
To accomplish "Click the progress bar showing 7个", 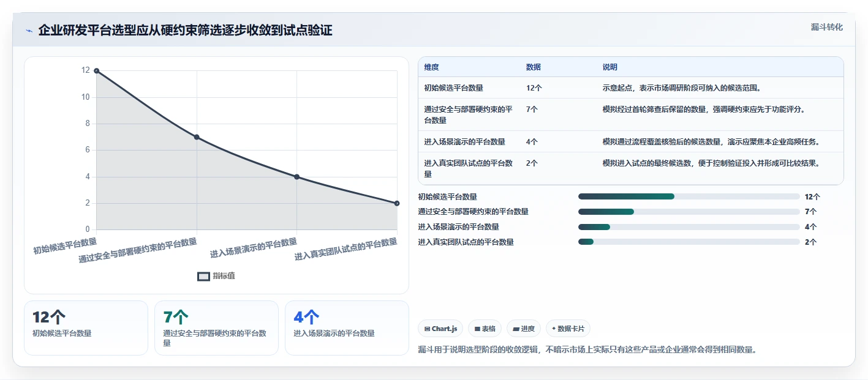I will click(x=689, y=212).
